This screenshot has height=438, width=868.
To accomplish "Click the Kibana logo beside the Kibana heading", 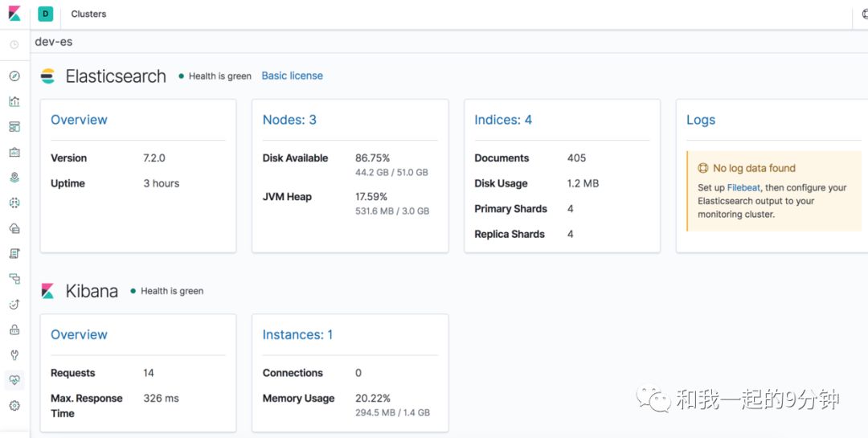I will click(48, 291).
